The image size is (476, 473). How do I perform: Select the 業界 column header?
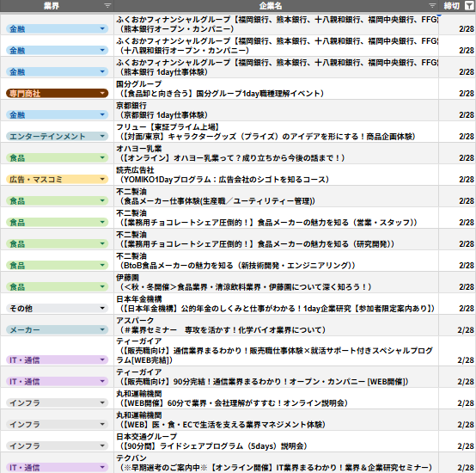click(57, 6)
